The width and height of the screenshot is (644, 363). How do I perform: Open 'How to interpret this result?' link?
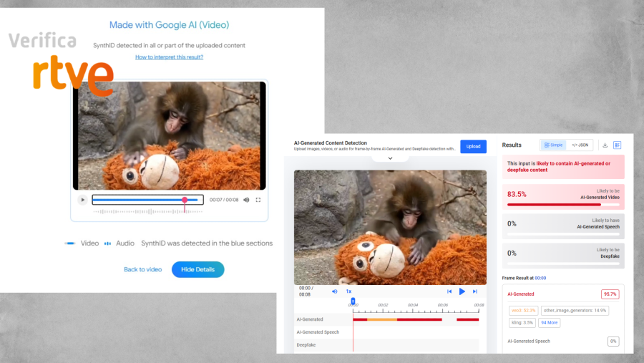169,57
